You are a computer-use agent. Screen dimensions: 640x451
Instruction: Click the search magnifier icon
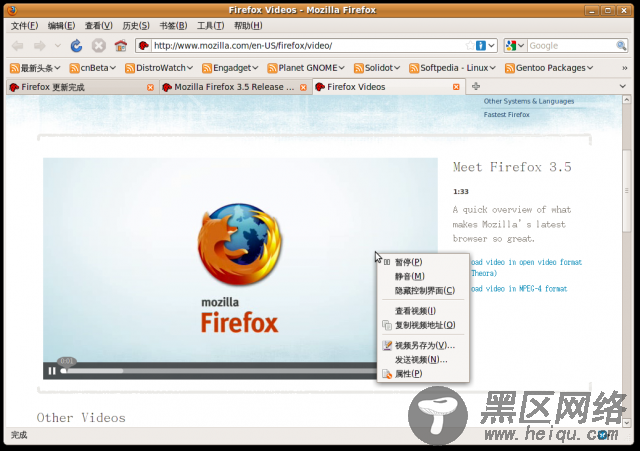pyautogui.click(x=621, y=46)
